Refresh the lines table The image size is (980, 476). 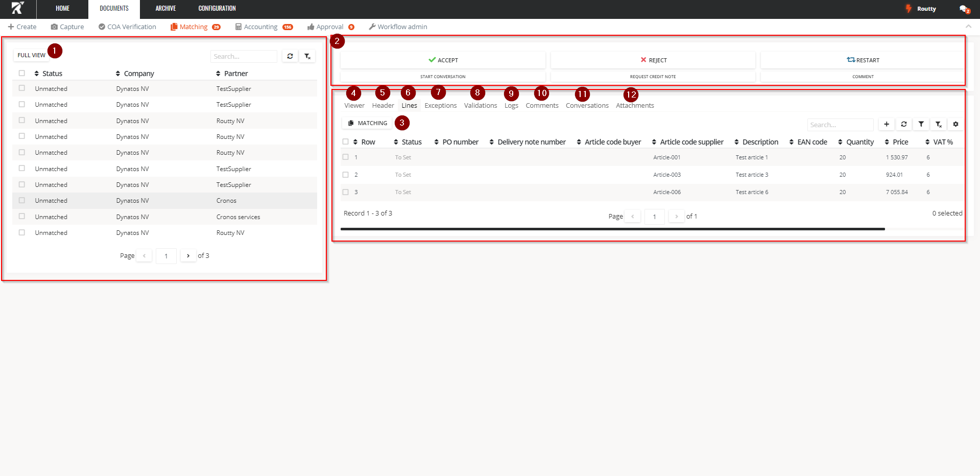tap(904, 124)
